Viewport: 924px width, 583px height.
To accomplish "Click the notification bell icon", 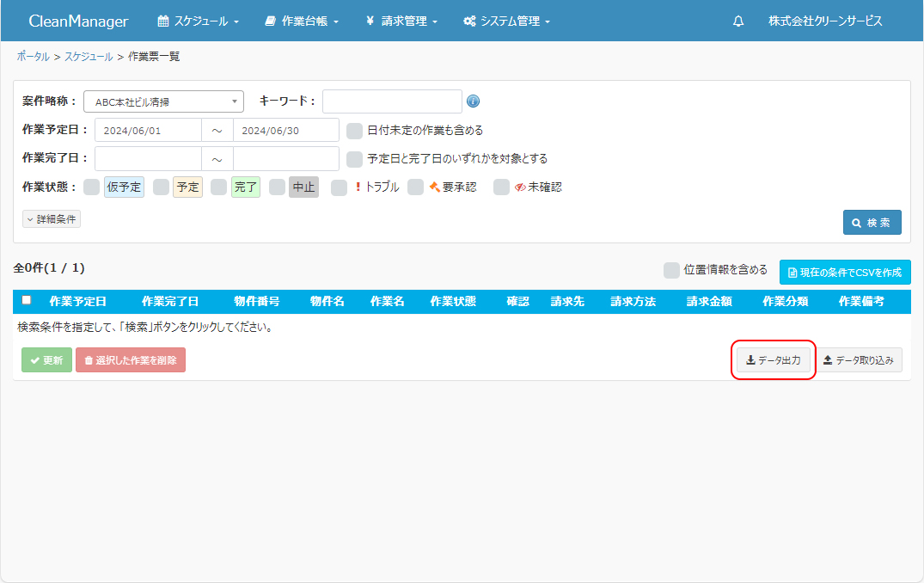I will pyautogui.click(x=737, y=21).
